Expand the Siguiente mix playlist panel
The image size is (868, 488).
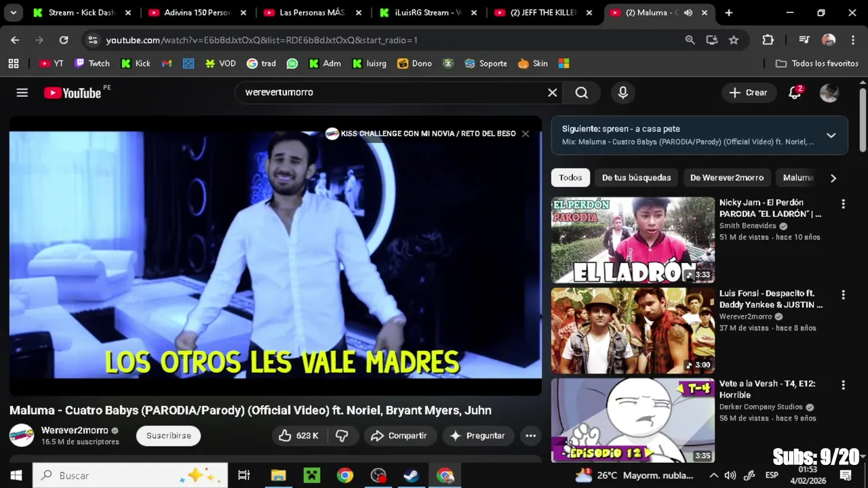pos(831,136)
